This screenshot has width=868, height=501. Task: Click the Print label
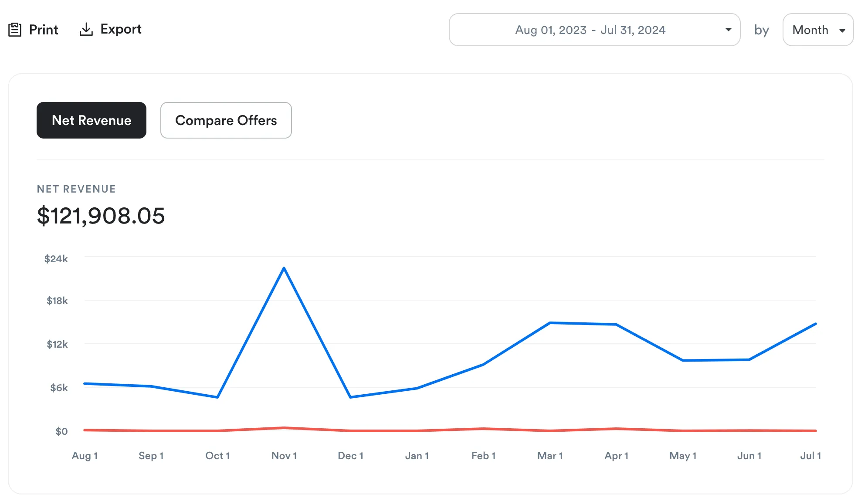(44, 30)
